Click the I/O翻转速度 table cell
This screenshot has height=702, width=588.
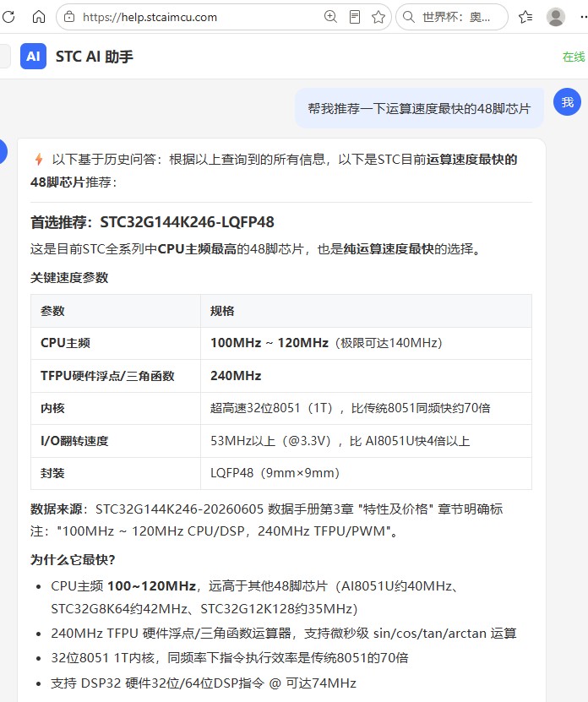tap(116, 441)
